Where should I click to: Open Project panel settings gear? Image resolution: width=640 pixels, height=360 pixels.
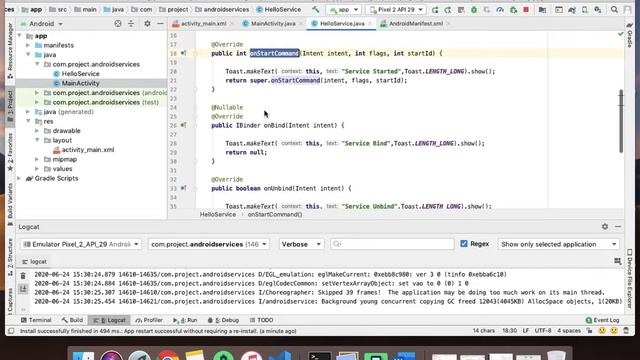(147, 24)
